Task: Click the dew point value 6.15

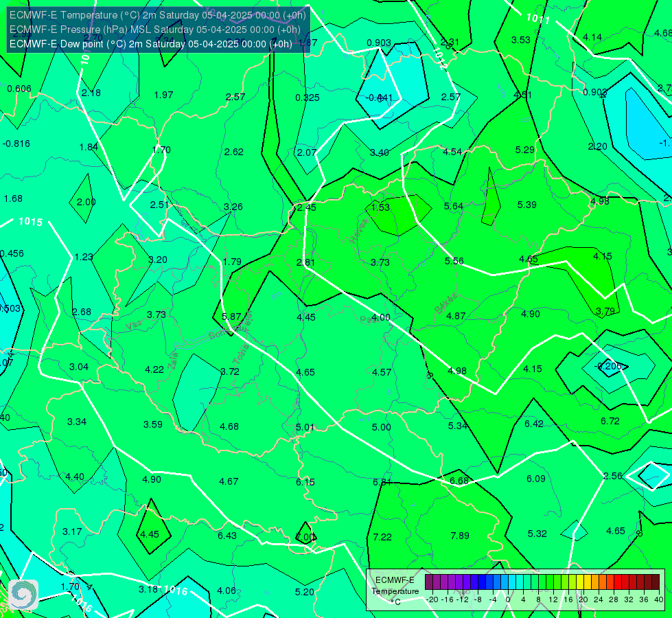Action: tap(305, 482)
